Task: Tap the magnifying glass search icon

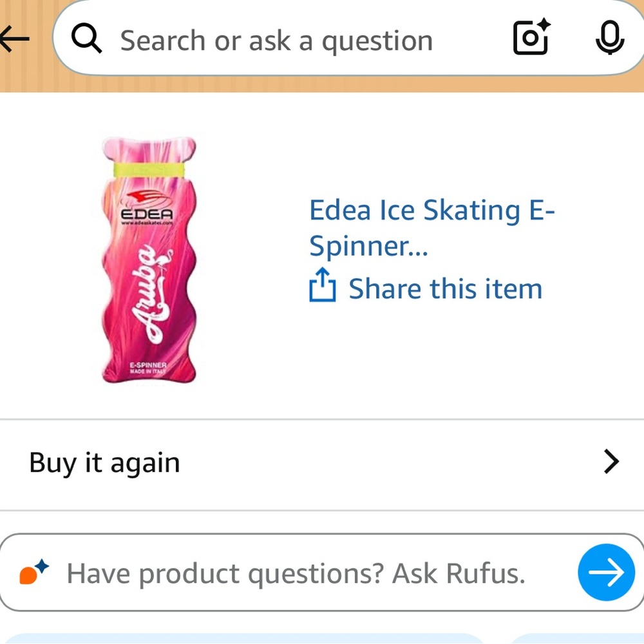Action: tap(87, 39)
